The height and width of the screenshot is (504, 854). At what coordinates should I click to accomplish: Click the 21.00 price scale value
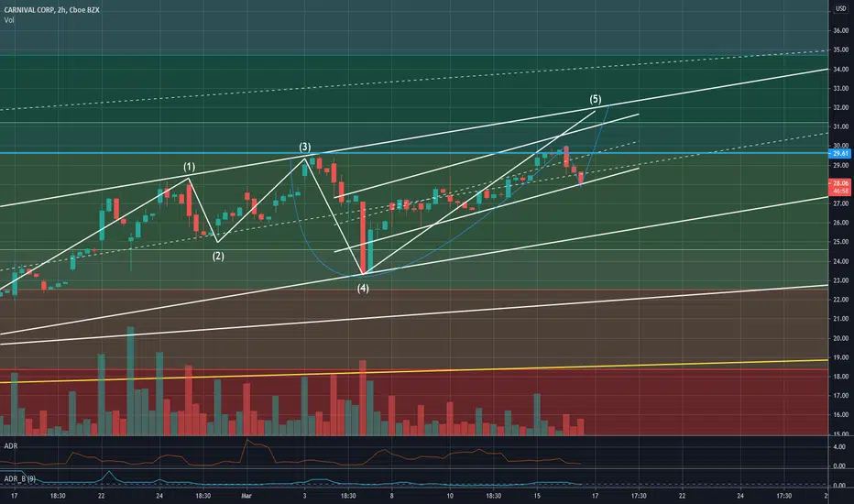[x=840, y=318]
